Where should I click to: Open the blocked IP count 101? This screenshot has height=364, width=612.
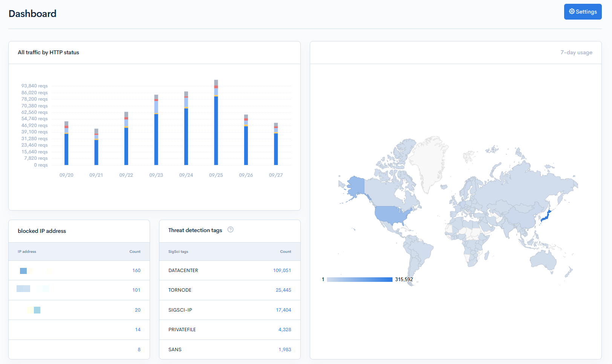coord(136,290)
